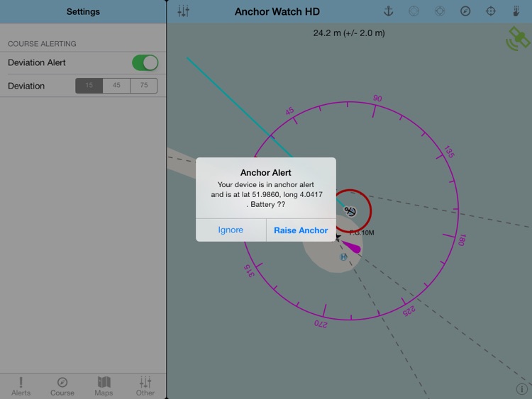The image size is (532, 399).
Task: Tap the first dimmed lifebuoy icon
Action: (x=414, y=11)
